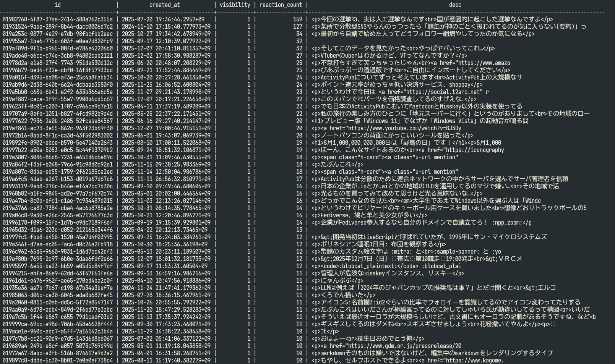Select the id starting with 019897c8-ddde
Image resolution: width=615 pixels, height=364 pixels.
58,361
